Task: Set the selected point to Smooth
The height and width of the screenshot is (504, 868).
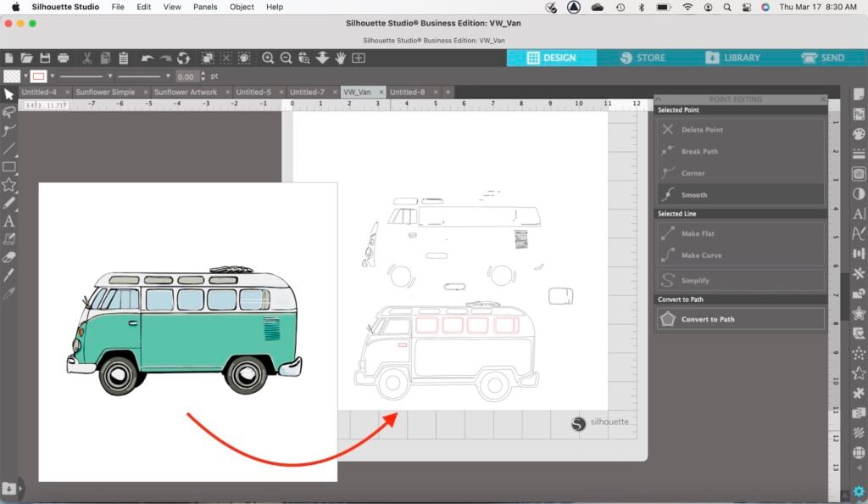Action: (x=741, y=195)
